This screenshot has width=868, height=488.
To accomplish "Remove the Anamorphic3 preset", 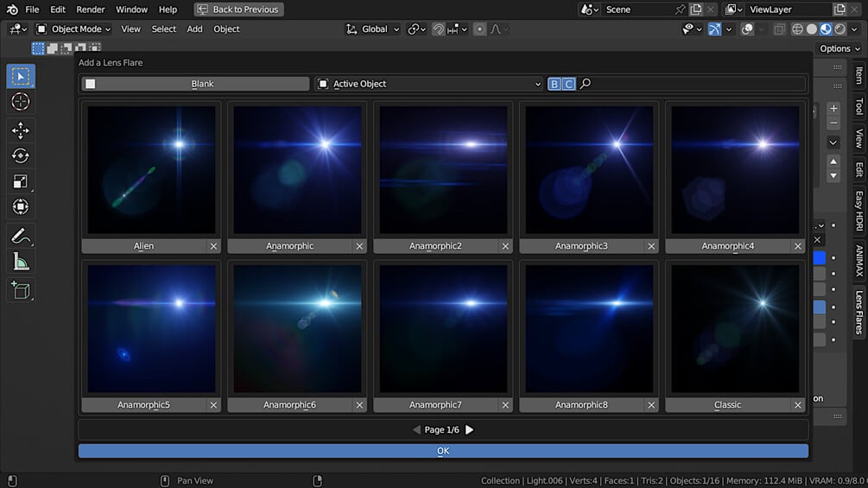I will [651, 246].
